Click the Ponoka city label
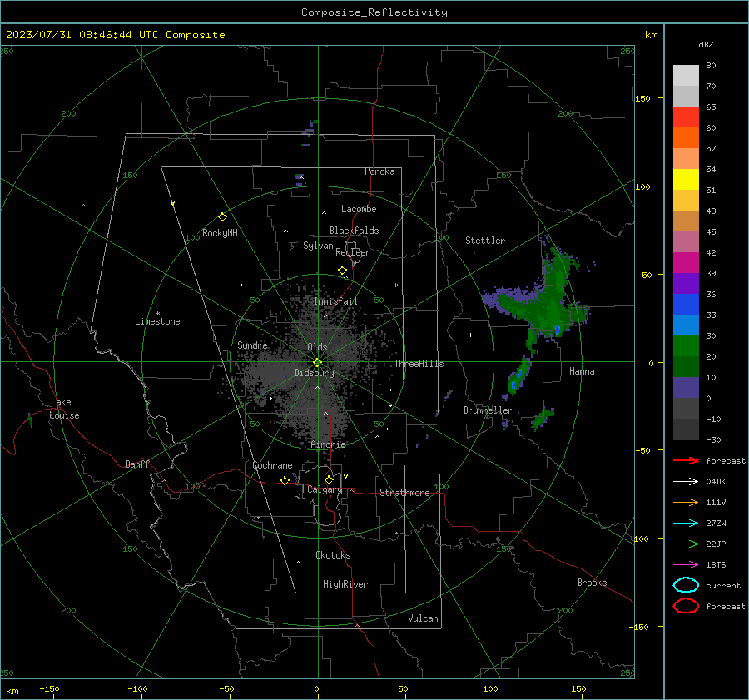The image size is (749, 700). pos(379,171)
